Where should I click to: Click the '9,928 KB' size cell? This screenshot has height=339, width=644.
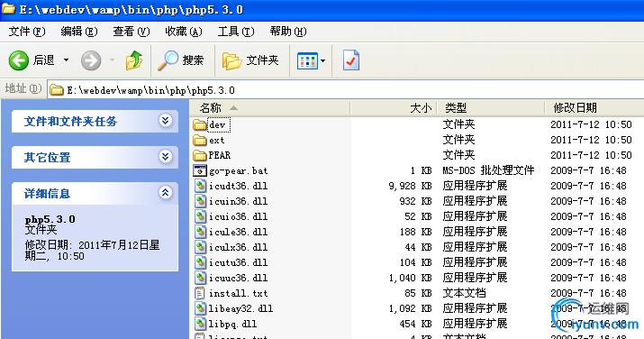pyautogui.click(x=410, y=186)
